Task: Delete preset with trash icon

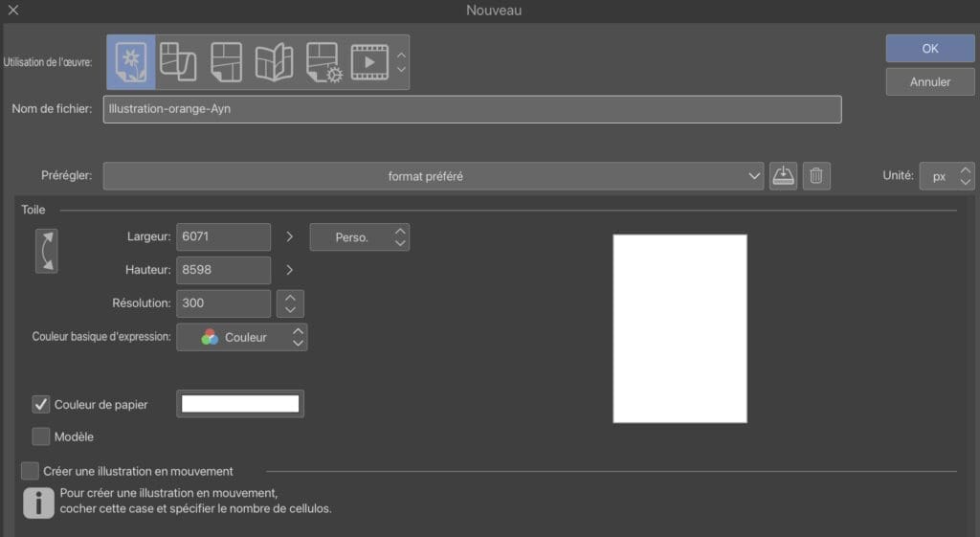Action: click(816, 176)
